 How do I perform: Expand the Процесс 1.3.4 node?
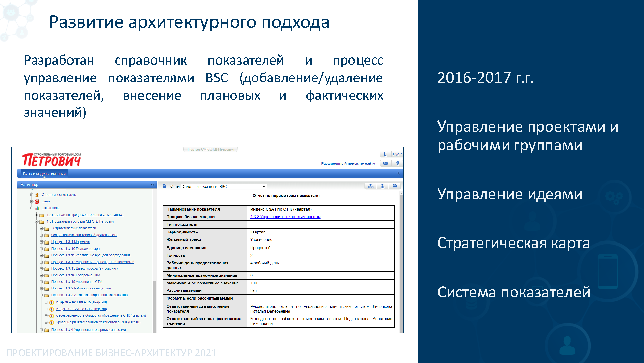click(41, 330)
